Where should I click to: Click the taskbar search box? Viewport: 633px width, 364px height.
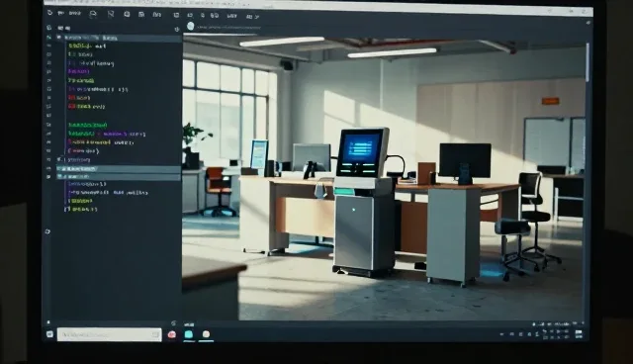(110, 334)
